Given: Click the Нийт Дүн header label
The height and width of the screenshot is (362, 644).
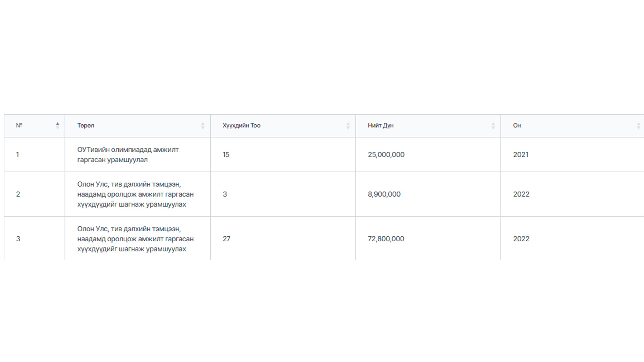Looking at the screenshot, I should pyautogui.click(x=381, y=125).
